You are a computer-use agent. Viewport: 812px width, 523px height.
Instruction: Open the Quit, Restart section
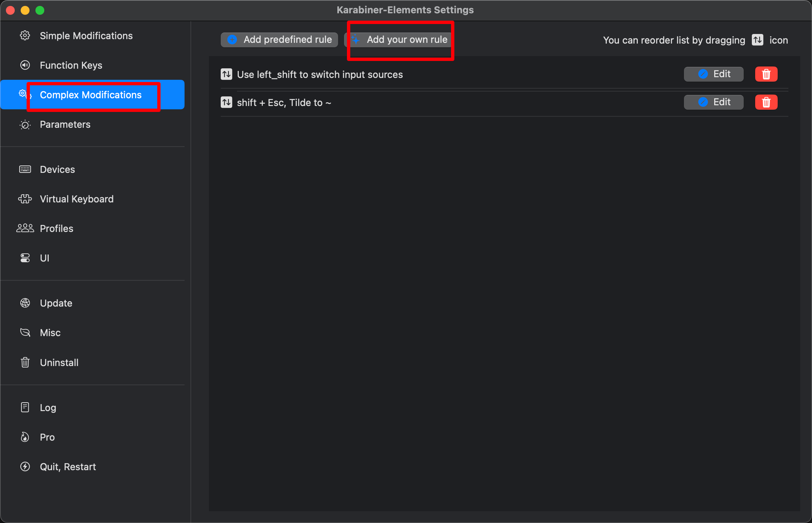click(x=68, y=467)
